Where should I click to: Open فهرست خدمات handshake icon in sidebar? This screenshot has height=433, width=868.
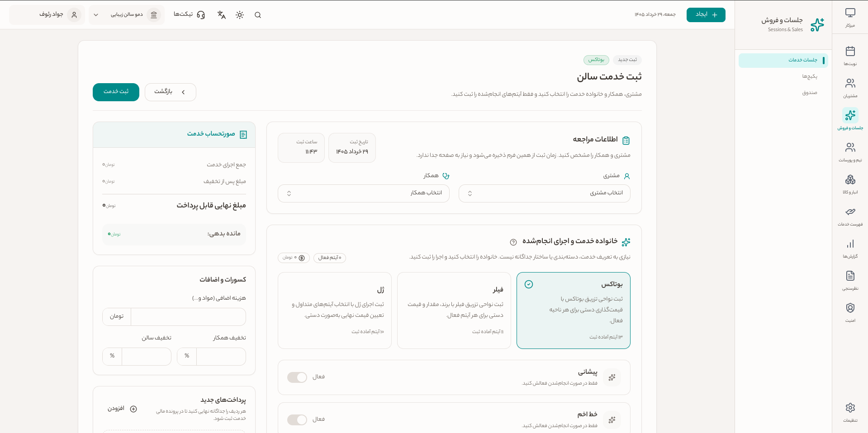pyautogui.click(x=850, y=212)
